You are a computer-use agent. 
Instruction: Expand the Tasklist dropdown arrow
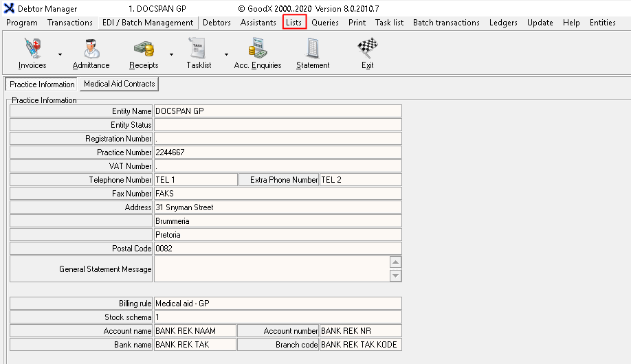coord(226,54)
